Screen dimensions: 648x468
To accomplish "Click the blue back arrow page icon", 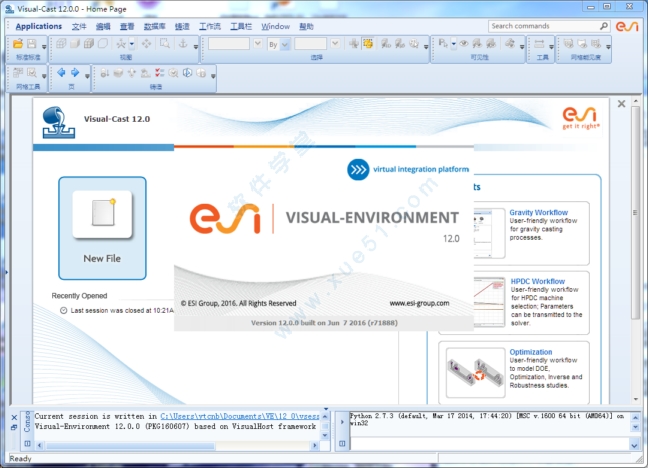I will (61, 73).
